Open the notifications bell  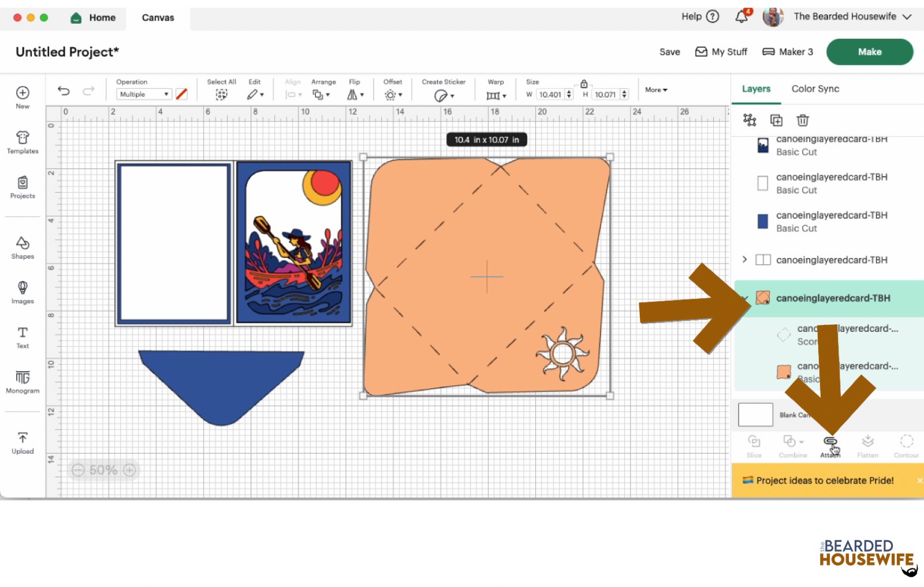(x=742, y=17)
